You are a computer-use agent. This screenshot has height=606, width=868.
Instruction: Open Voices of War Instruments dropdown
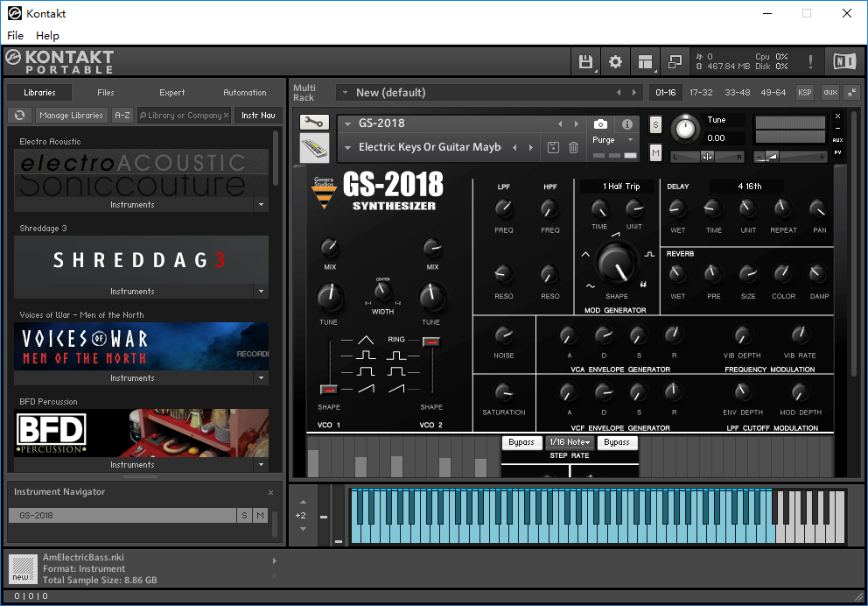[262, 377]
